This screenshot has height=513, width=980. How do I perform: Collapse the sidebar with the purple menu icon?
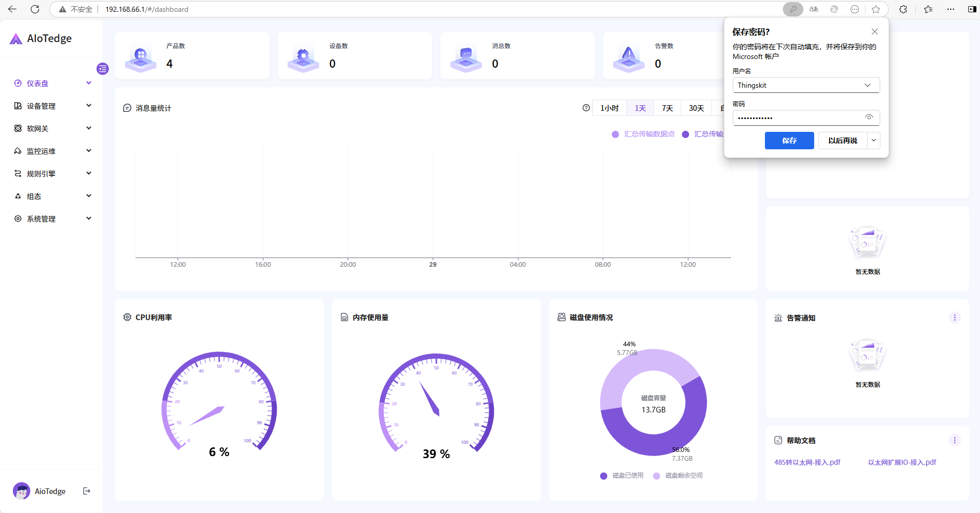coord(103,69)
